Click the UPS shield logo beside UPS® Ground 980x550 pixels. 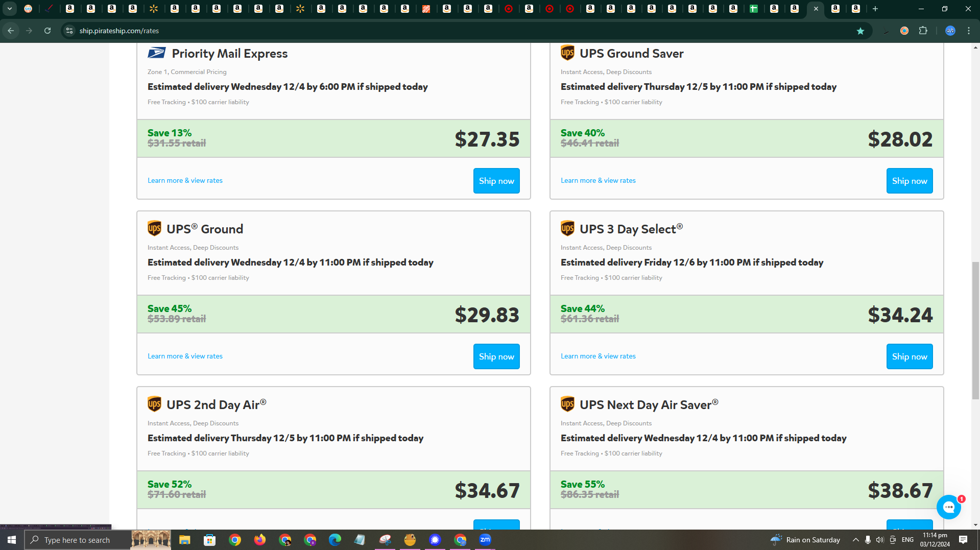154,228
